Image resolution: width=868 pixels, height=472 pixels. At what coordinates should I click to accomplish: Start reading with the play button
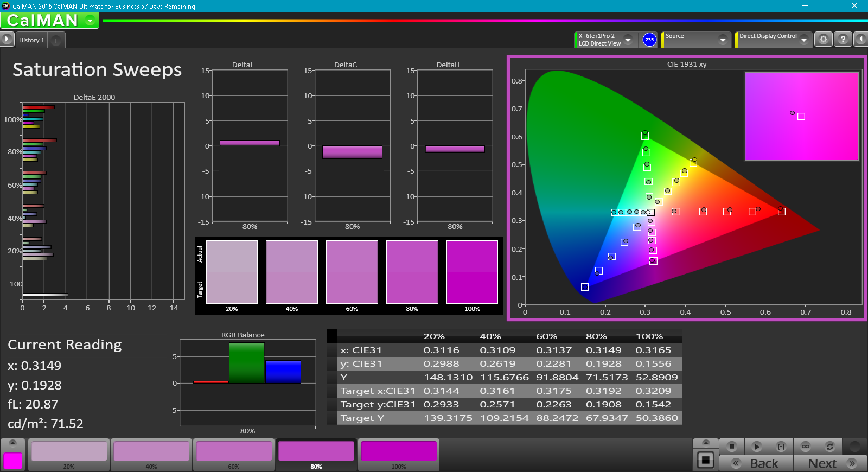click(x=756, y=447)
